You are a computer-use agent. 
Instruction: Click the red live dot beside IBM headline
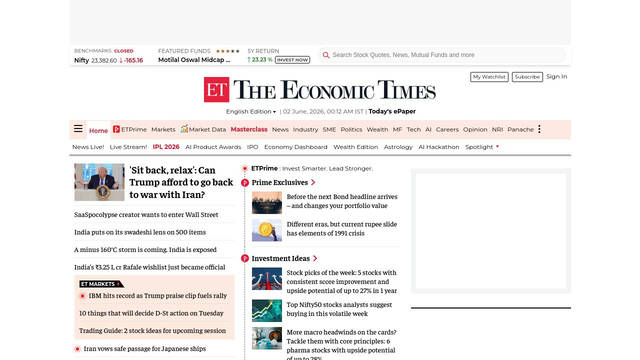pyautogui.click(x=82, y=296)
